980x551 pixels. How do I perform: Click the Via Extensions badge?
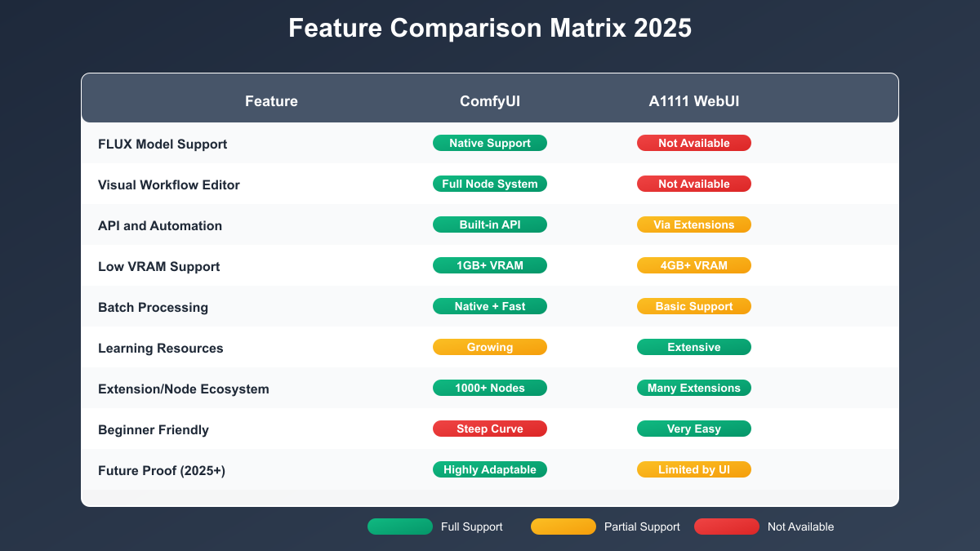pyautogui.click(x=694, y=224)
